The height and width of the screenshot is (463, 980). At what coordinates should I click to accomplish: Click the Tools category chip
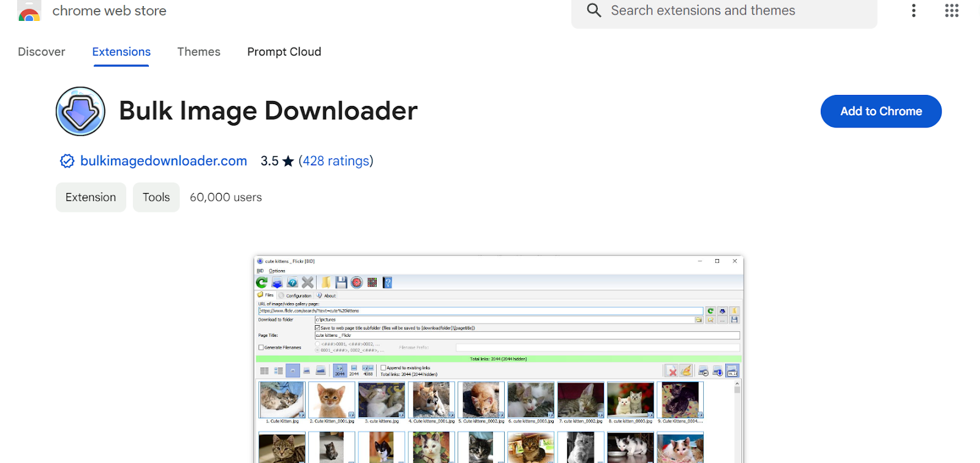coord(156,197)
